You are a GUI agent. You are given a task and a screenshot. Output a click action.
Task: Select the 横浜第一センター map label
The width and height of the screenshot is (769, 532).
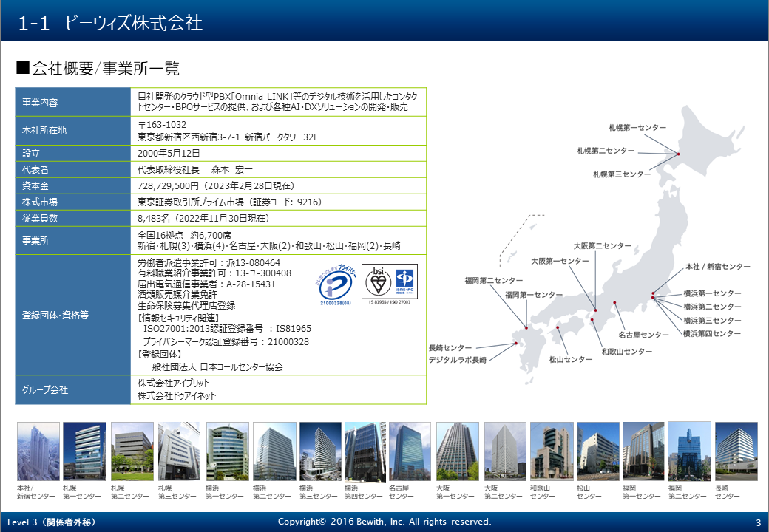712,294
